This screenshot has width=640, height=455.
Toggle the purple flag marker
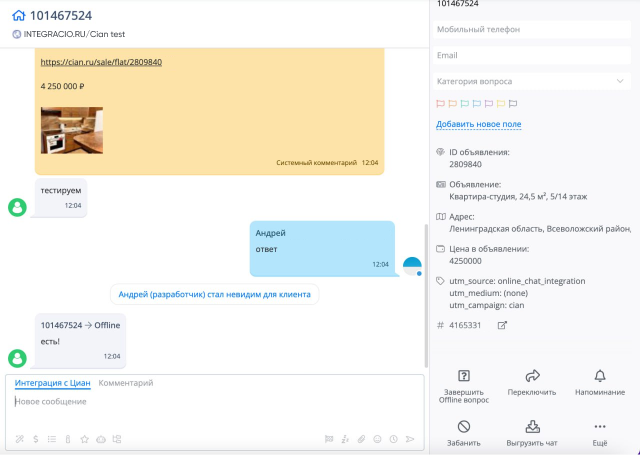[x=489, y=104]
